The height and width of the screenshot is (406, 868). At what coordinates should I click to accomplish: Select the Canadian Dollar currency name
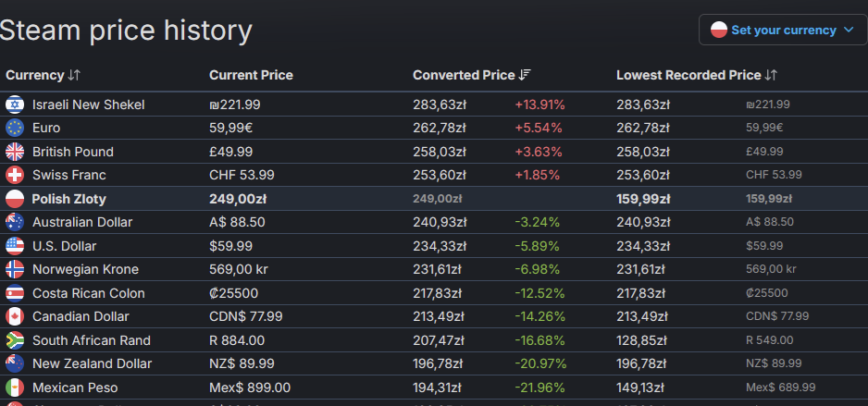coord(81,316)
